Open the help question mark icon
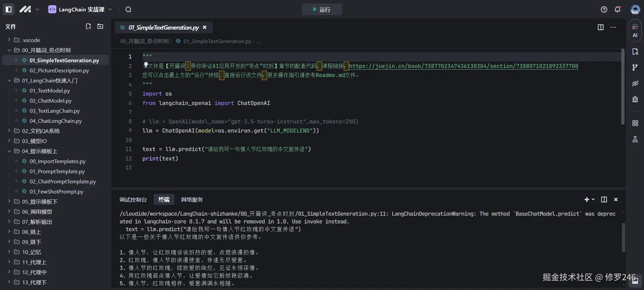This screenshot has height=290, width=644. point(604,9)
